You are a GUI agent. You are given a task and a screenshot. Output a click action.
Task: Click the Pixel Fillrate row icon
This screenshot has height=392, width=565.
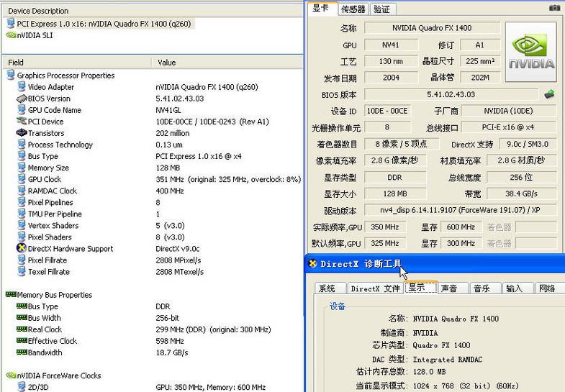[x=22, y=260]
